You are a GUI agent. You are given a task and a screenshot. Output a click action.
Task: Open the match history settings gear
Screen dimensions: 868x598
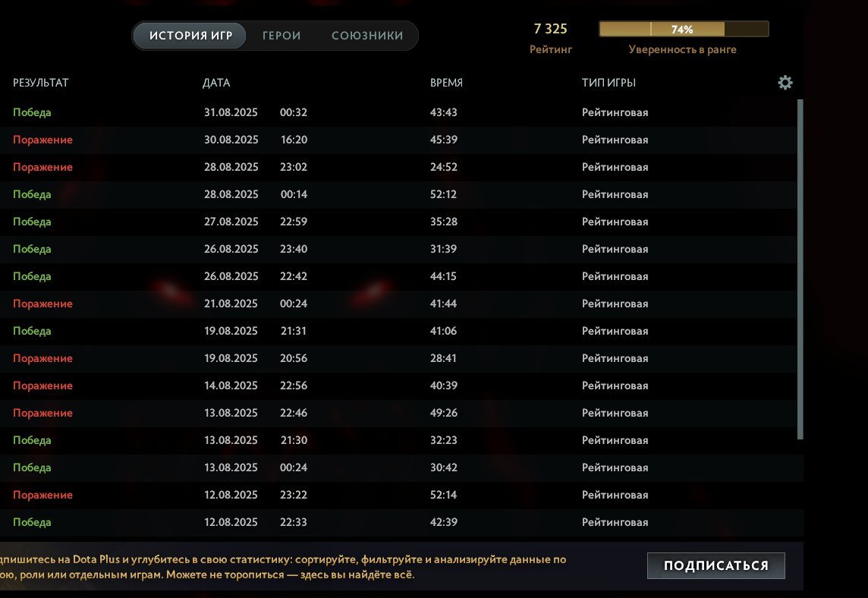click(x=785, y=83)
